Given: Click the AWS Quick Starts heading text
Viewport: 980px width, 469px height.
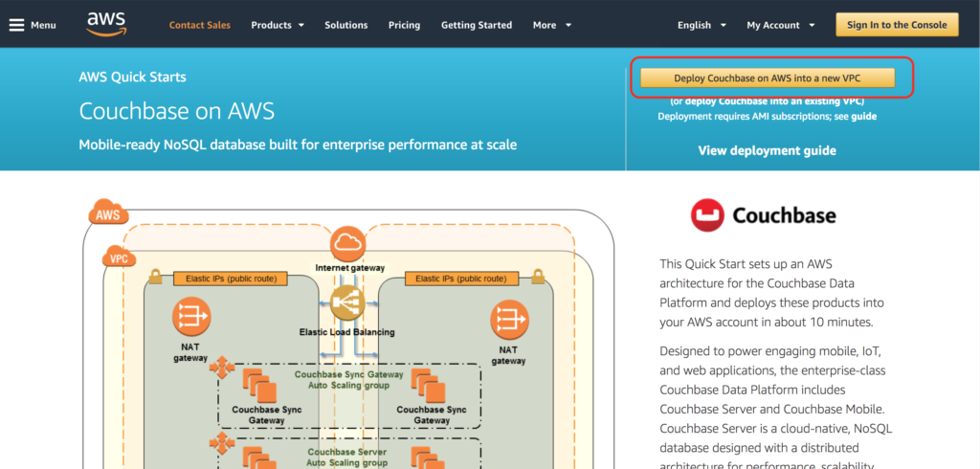Looking at the screenshot, I should tap(132, 78).
